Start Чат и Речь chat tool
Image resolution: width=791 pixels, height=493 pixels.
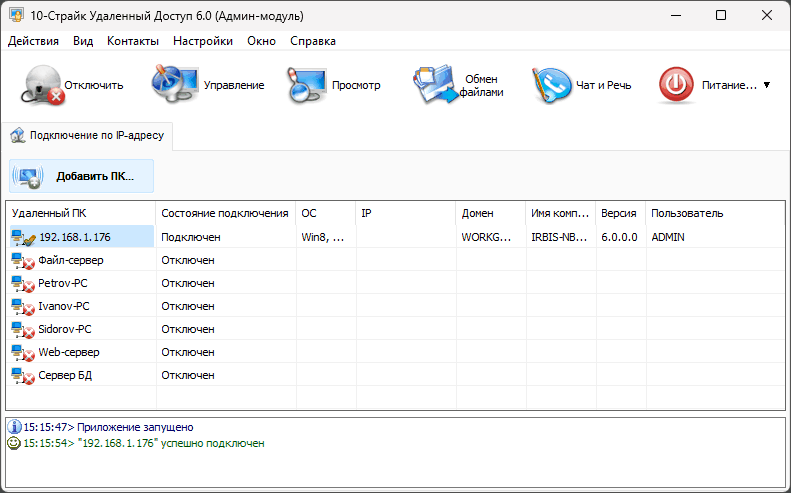point(551,85)
